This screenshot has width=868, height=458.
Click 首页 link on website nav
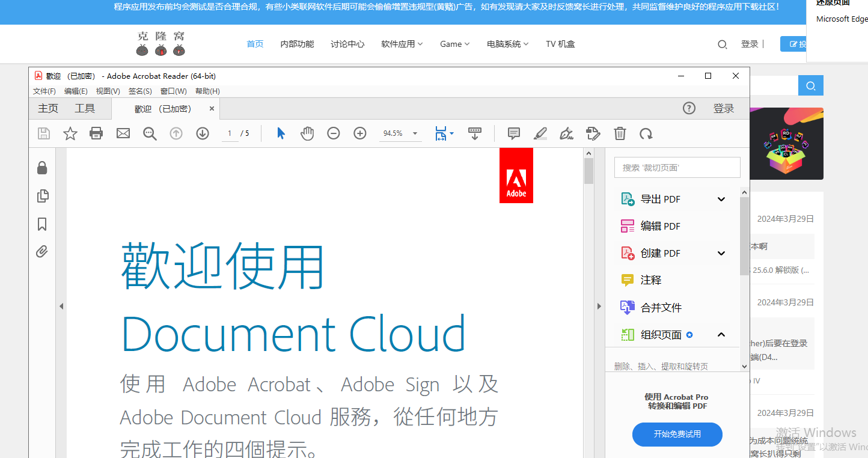click(255, 44)
